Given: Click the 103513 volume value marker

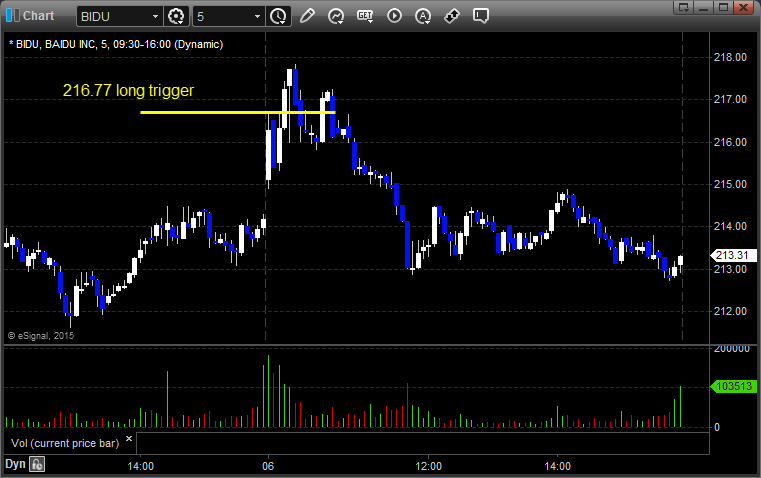Looking at the screenshot, I should pos(733,386).
